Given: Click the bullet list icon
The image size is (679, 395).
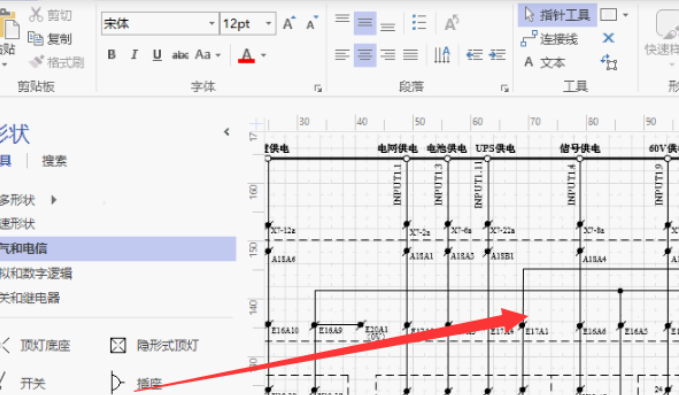Looking at the screenshot, I should [x=419, y=23].
